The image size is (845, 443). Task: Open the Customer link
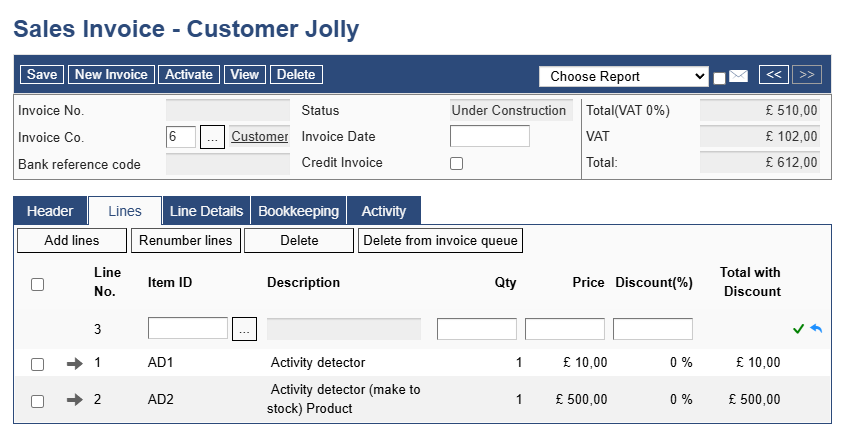coord(260,137)
